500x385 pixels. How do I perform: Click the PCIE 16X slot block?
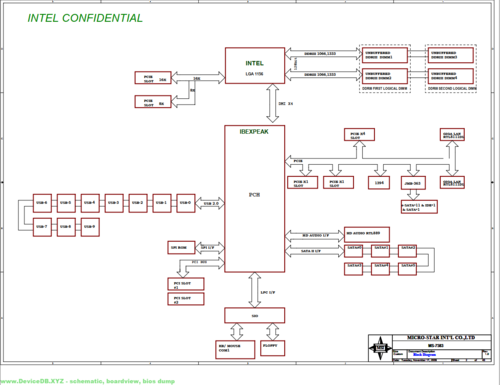[153, 78]
